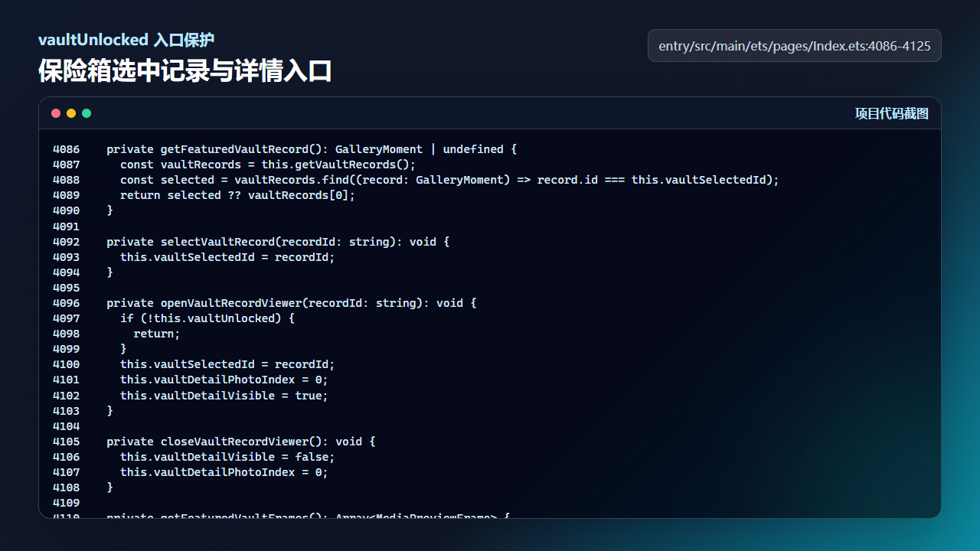Click this.vaultDetailVisible = false line
This screenshot has width=980, height=551.
point(227,457)
